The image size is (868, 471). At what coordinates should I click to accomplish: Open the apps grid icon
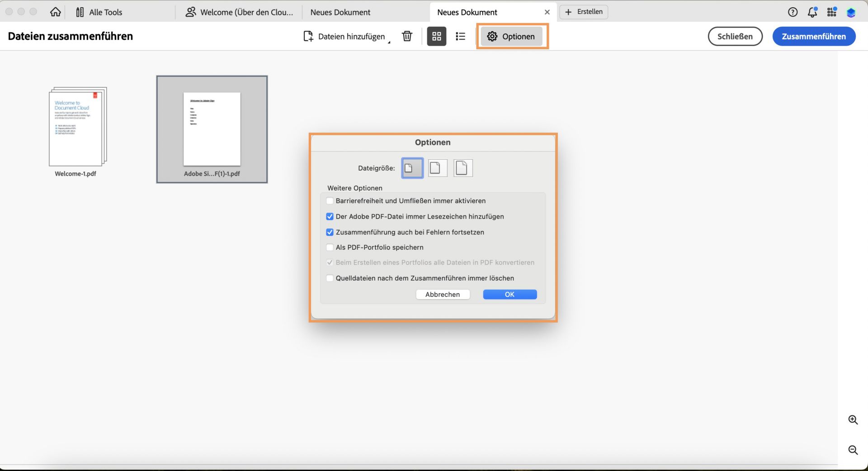832,12
